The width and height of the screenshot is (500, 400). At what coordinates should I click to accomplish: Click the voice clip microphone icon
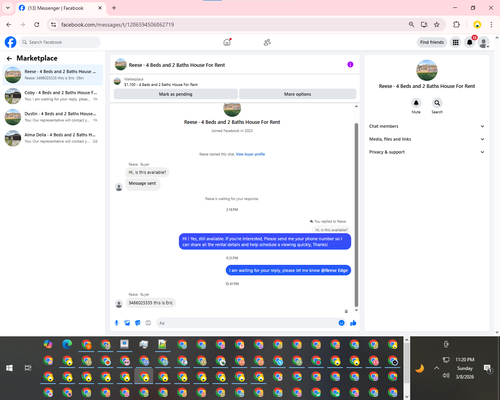[x=117, y=323]
